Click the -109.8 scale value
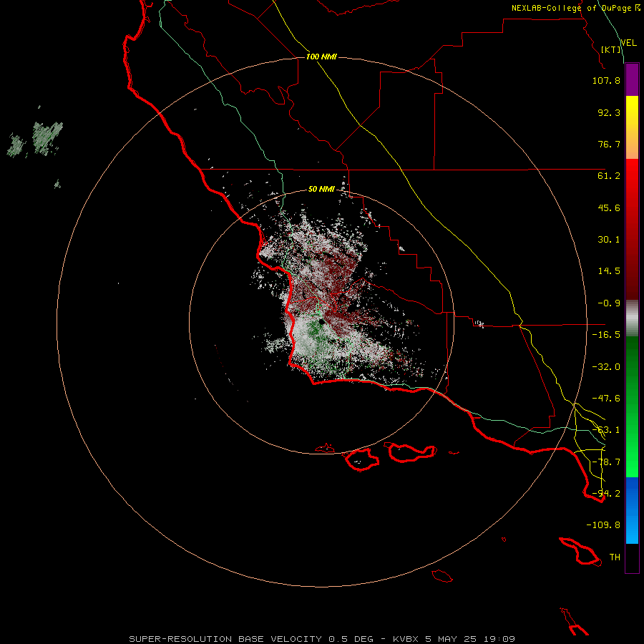644x644 pixels. tap(603, 525)
